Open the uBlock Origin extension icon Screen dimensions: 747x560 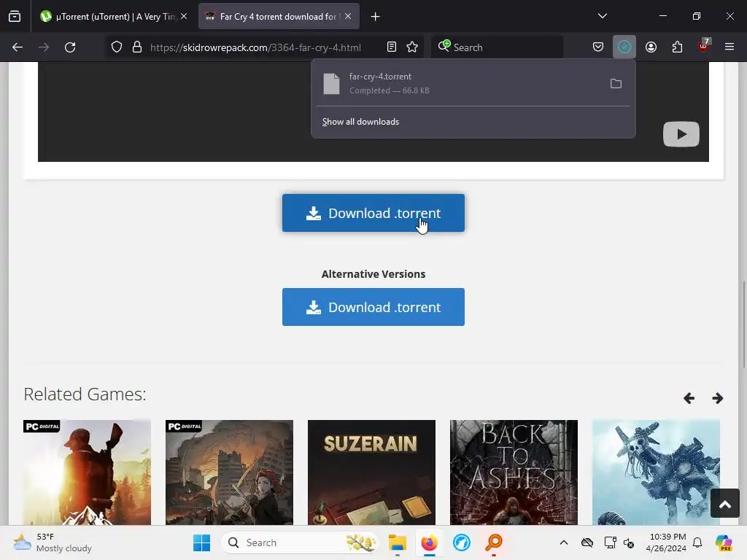click(x=704, y=46)
